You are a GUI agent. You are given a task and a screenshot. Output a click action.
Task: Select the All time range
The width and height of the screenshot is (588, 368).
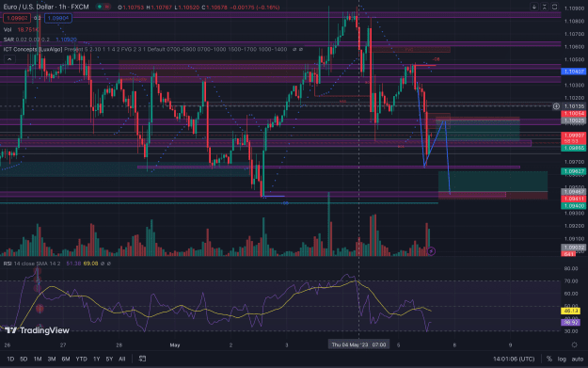(x=122, y=359)
